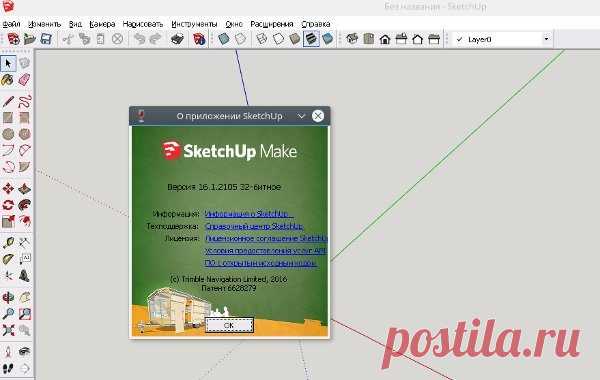The height and width of the screenshot is (380, 600).
Task: Toggle X-Ray face style
Action: click(223, 39)
